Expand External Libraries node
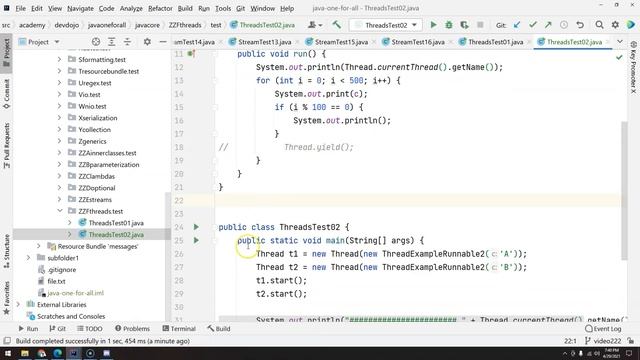Screen dimensions: 640x360 (x=18, y=304)
